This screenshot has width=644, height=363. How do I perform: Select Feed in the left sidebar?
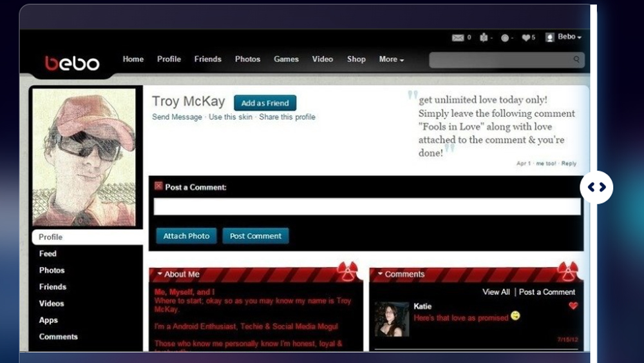(x=48, y=253)
